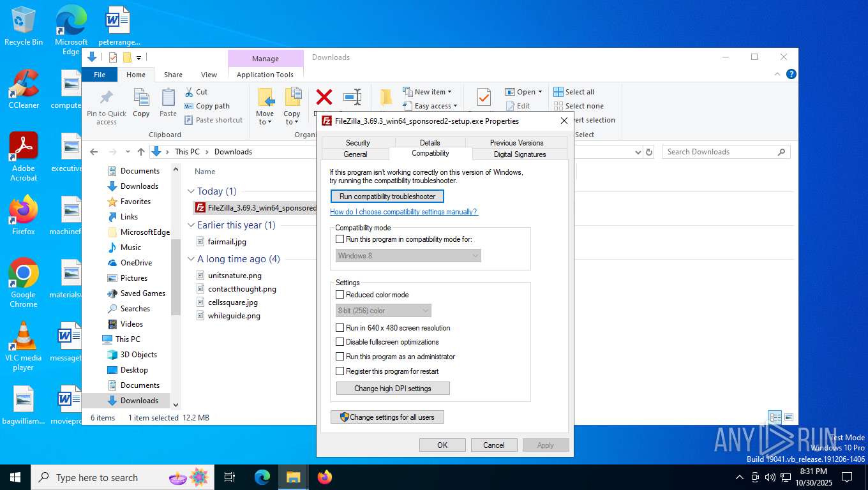Open Windows 8 compatibility mode dropdown

pyautogui.click(x=408, y=256)
